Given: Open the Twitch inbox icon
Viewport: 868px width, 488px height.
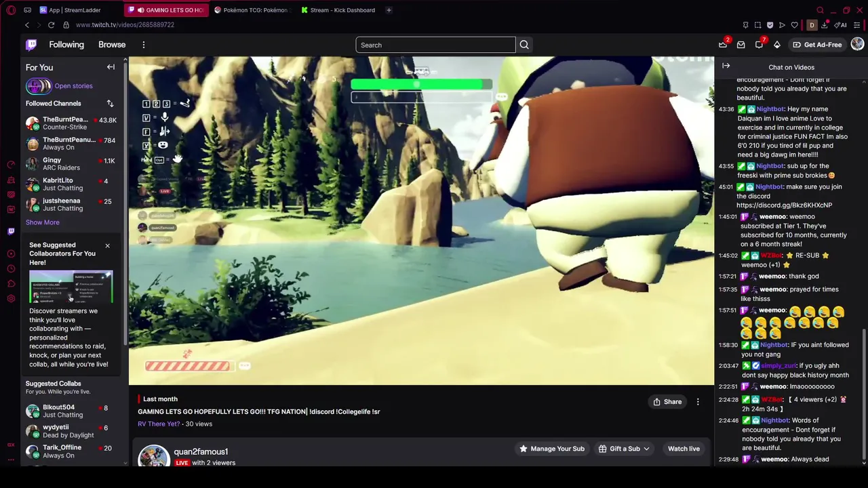Looking at the screenshot, I should click(x=741, y=45).
